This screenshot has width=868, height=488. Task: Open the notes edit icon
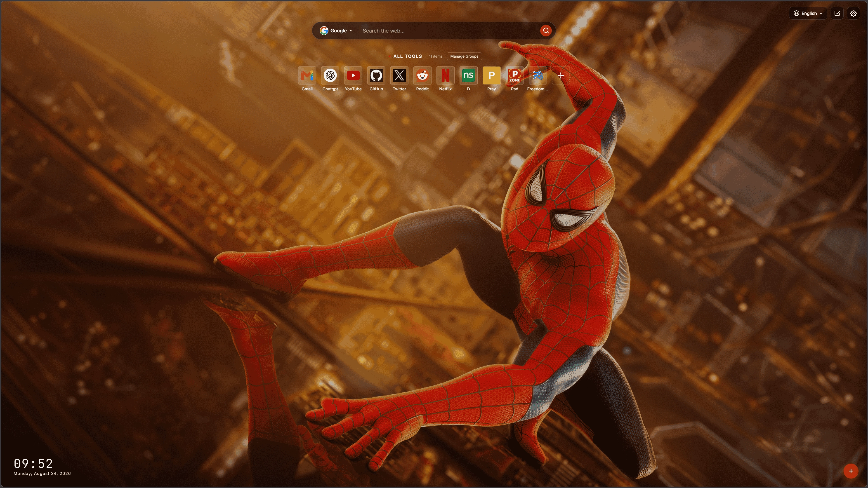pyautogui.click(x=837, y=14)
